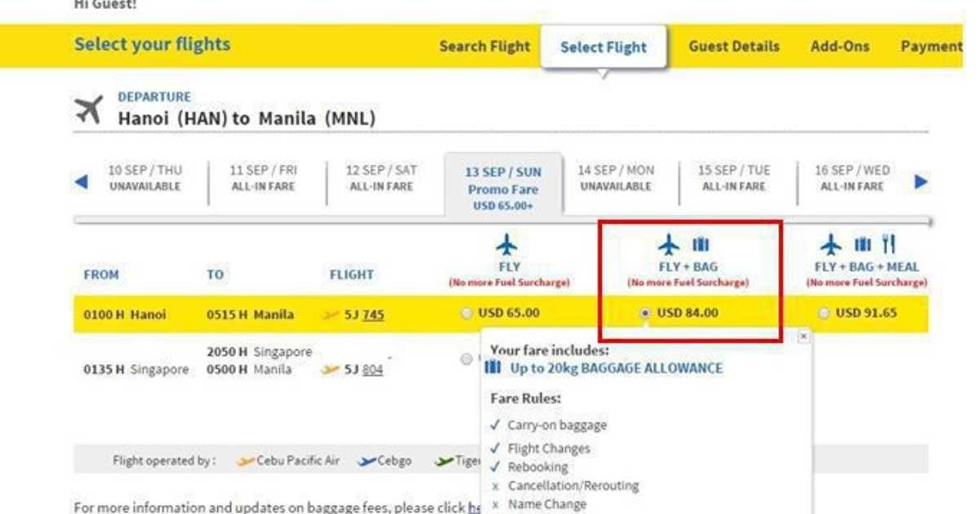The width and height of the screenshot is (980, 514).
Task: Open flight number 804 details link
Action: click(x=372, y=370)
